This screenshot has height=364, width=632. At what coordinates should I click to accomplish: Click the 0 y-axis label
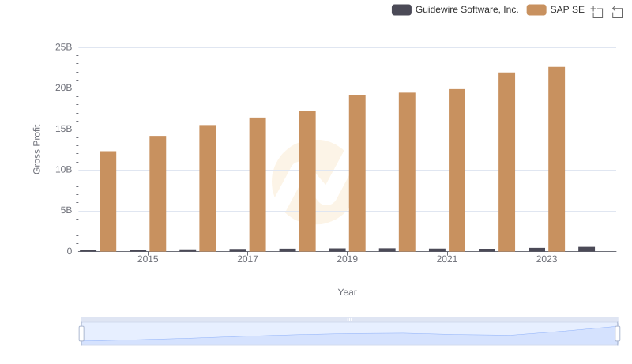[x=70, y=251]
